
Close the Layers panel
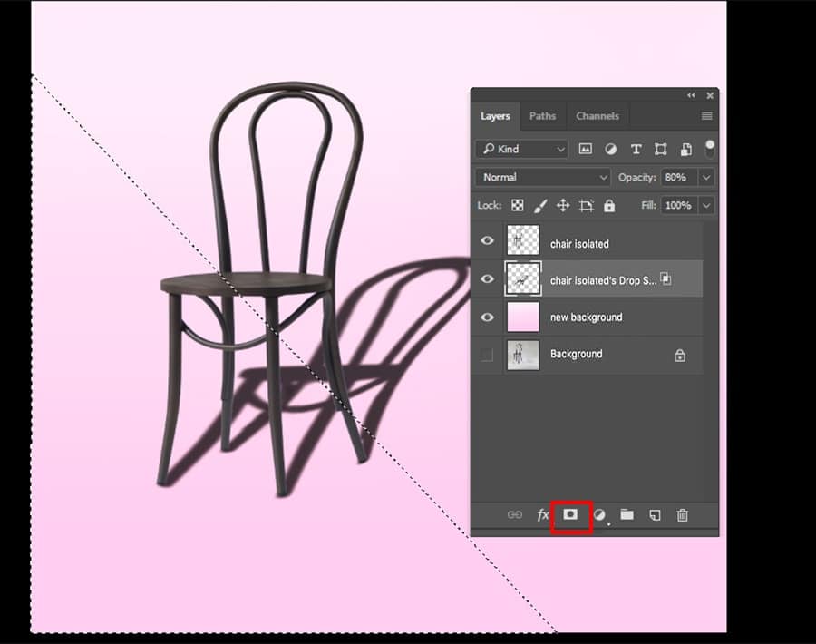pos(710,95)
